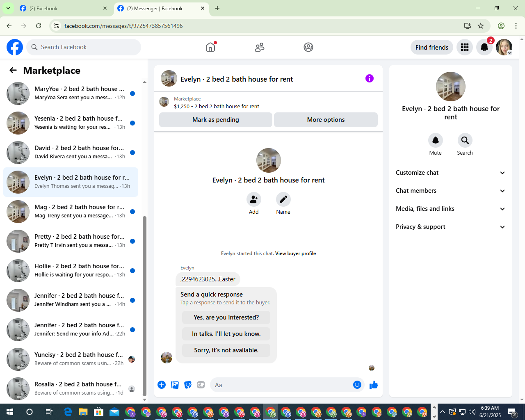Search in conversation via magnifier icon
Image resolution: width=525 pixels, height=420 pixels.
point(465,140)
